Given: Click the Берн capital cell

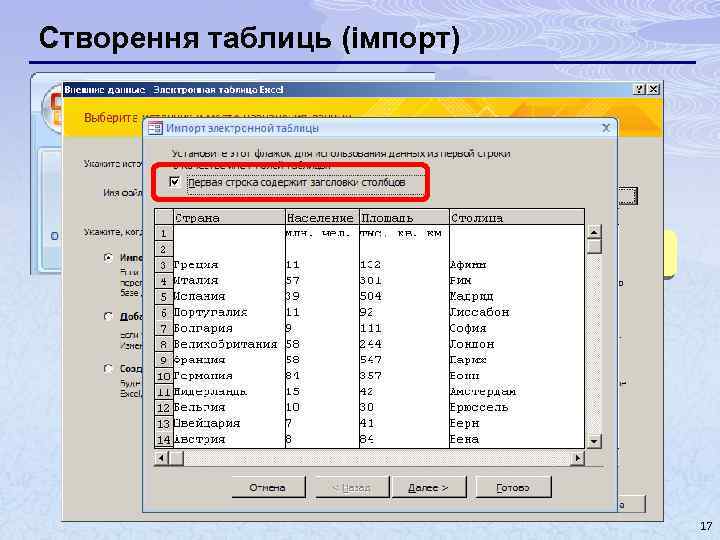Looking at the screenshot, I should point(517,423).
